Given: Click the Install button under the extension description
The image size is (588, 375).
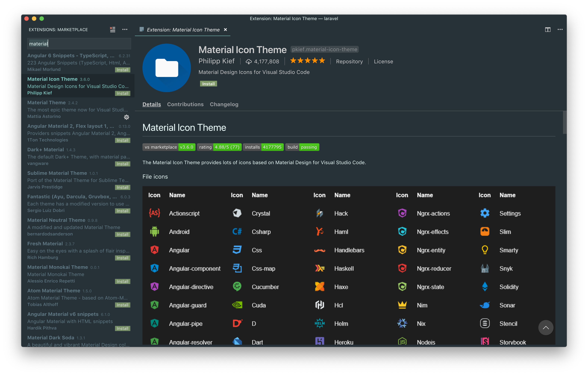Looking at the screenshot, I should coord(208,84).
